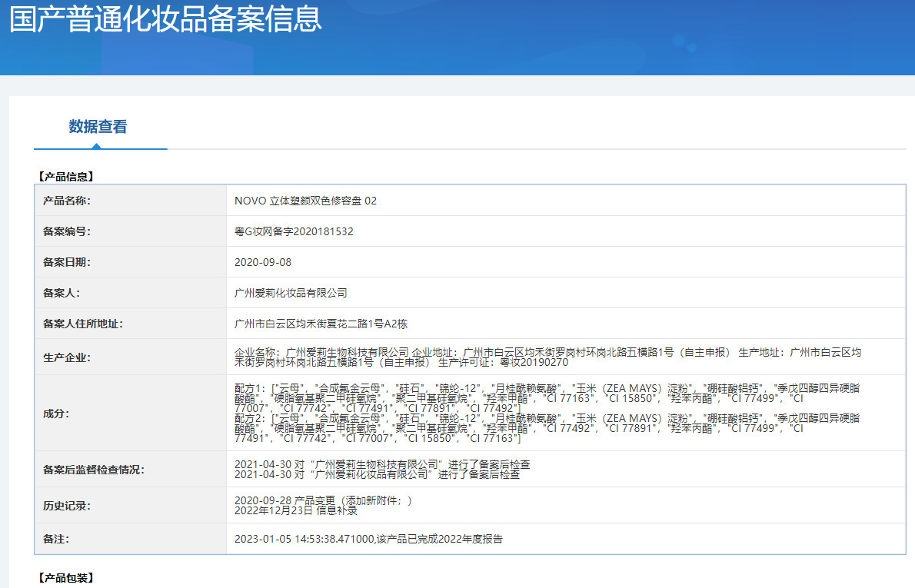Click the 历史记录 row label
The height and width of the screenshot is (588, 915).
67,506
